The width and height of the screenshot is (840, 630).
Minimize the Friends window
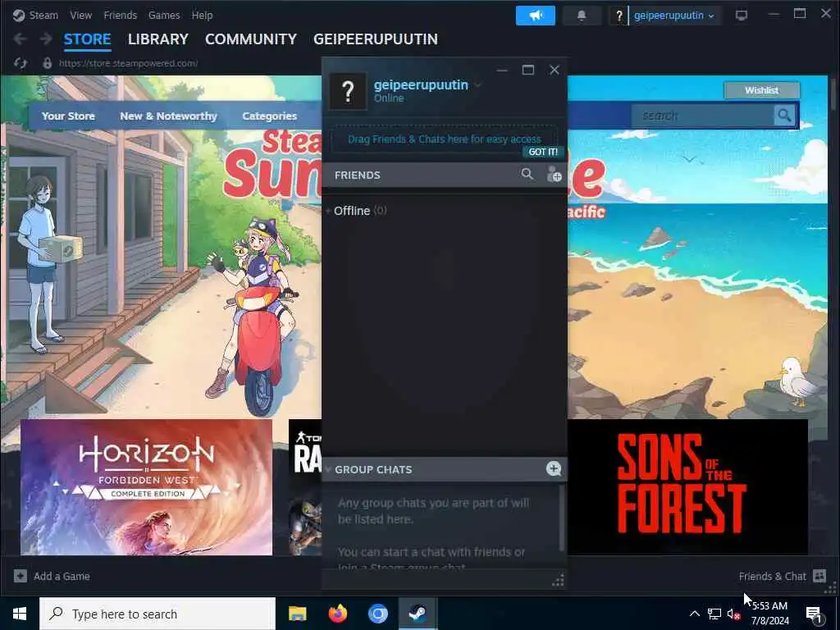coord(502,71)
